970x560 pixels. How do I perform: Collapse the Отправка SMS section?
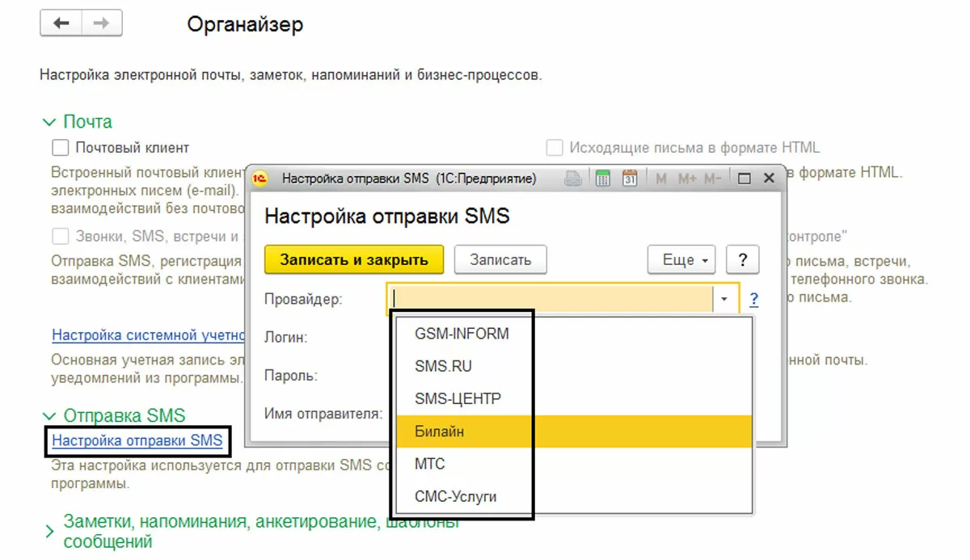[x=48, y=416]
